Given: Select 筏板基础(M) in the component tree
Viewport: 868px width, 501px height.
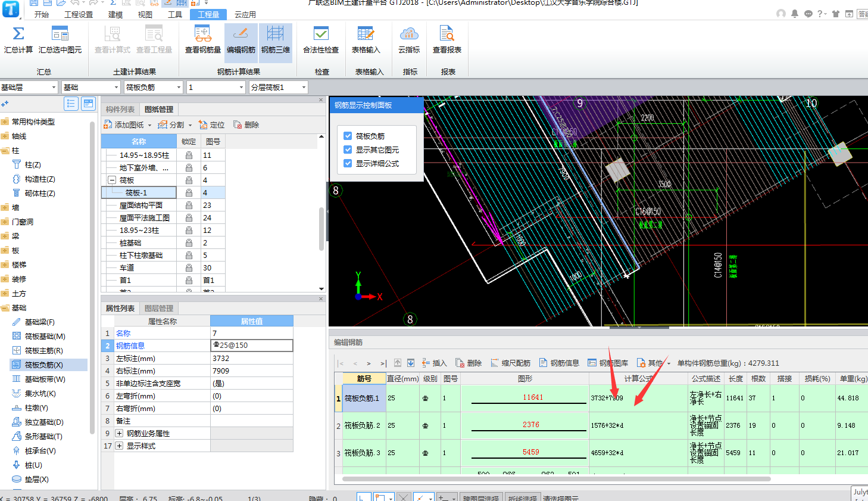Looking at the screenshot, I should point(45,336).
